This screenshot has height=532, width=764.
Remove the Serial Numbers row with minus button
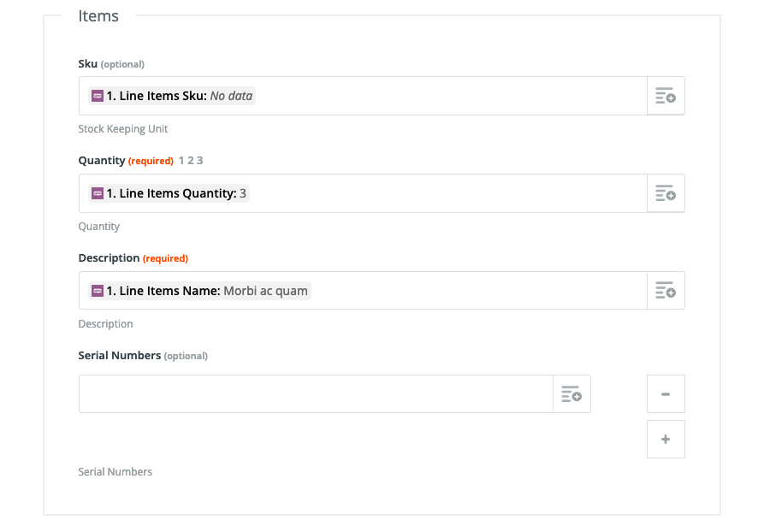tap(666, 394)
